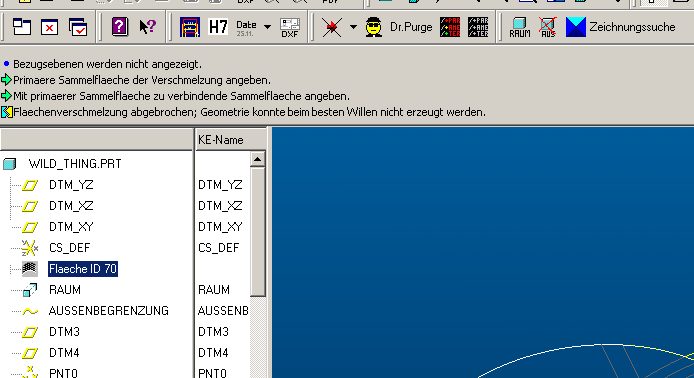
Task: Select DTM_YZ datum plane in tree
Action: pos(71,185)
